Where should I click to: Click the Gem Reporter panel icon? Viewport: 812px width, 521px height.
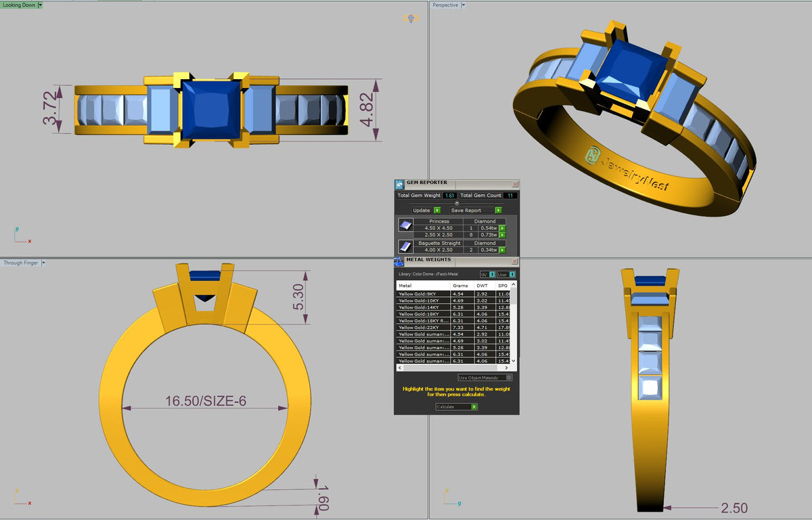pos(399,185)
